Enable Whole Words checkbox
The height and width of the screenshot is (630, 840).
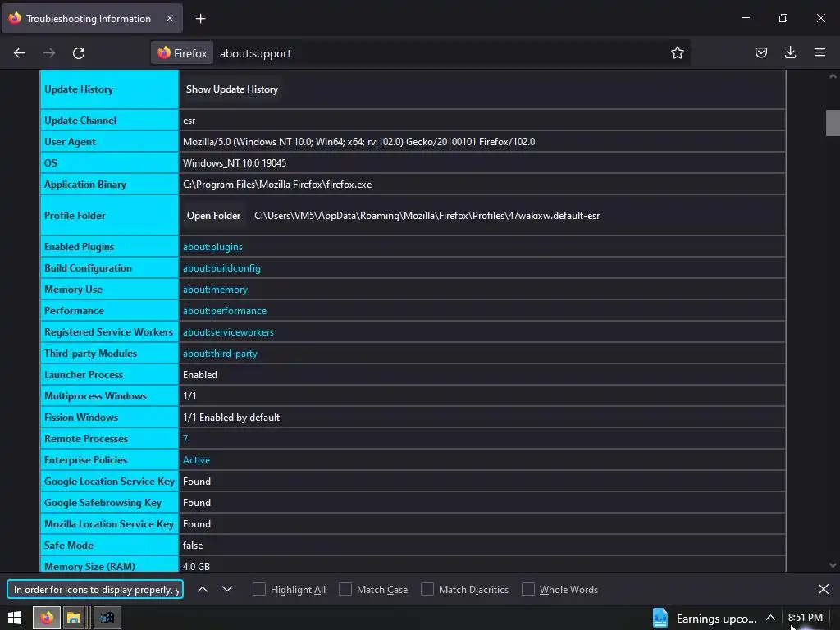coord(528,589)
